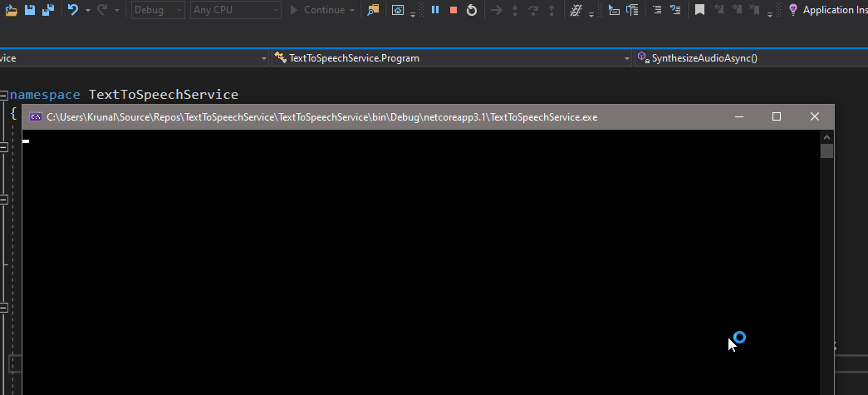This screenshot has height=395, width=868.
Task: Click the console window scrollbar thumb
Action: coord(826,151)
